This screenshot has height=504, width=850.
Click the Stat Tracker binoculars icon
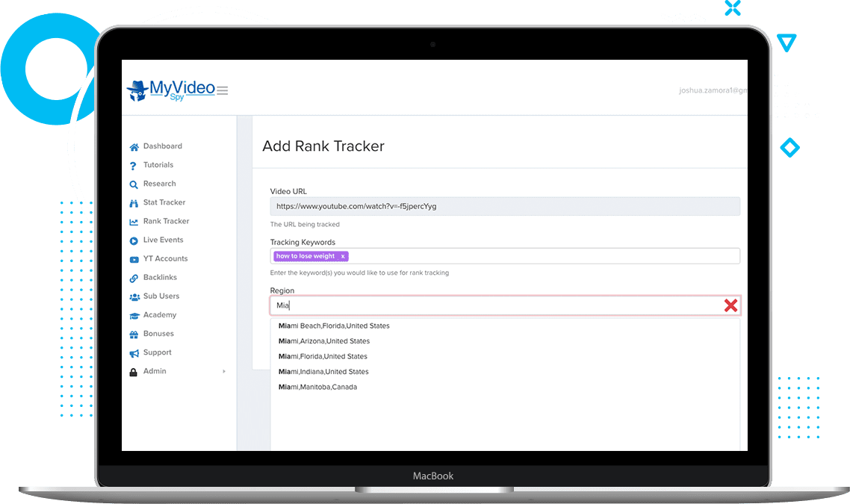(x=134, y=203)
